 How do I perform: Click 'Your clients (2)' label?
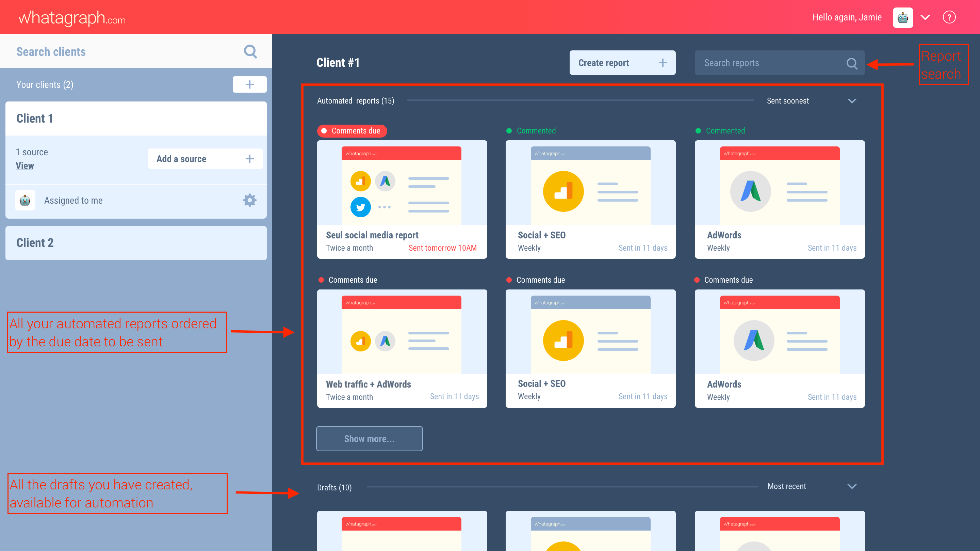[45, 84]
